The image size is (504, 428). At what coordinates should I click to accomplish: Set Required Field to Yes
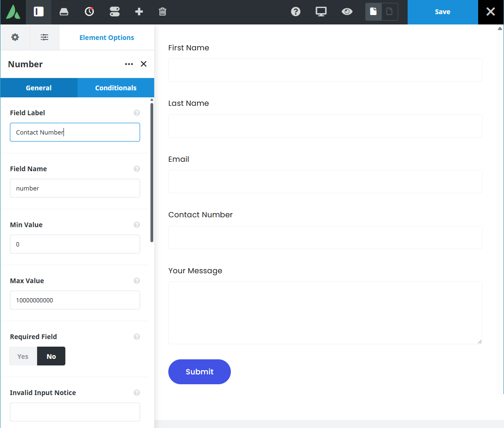tap(23, 356)
